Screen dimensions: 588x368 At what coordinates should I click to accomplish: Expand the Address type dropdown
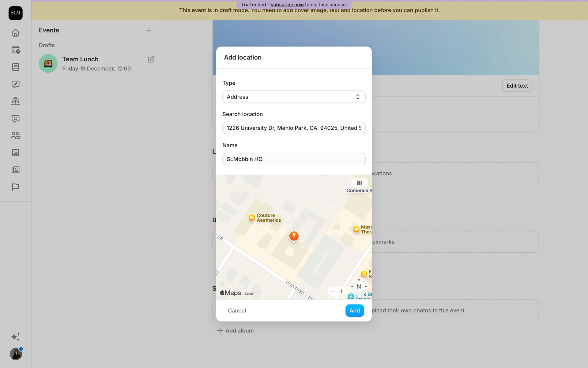click(294, 97)
